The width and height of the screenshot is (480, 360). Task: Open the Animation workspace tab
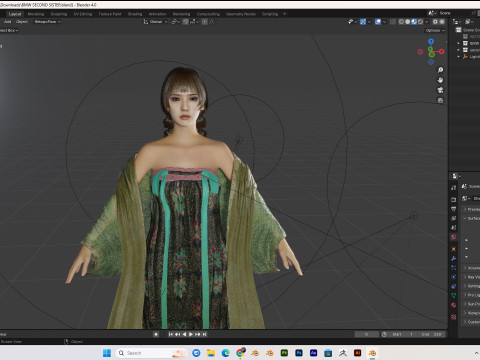point(157,14)
